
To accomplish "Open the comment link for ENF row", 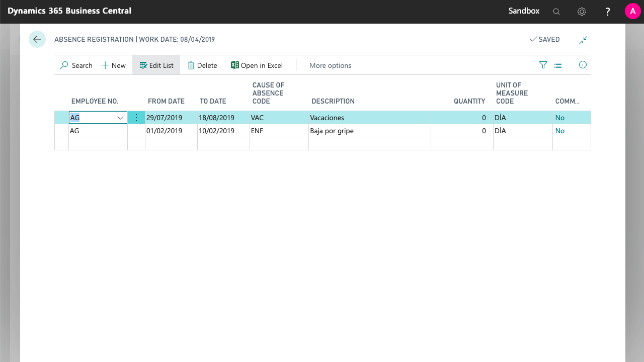I will (x=560, y=131).
